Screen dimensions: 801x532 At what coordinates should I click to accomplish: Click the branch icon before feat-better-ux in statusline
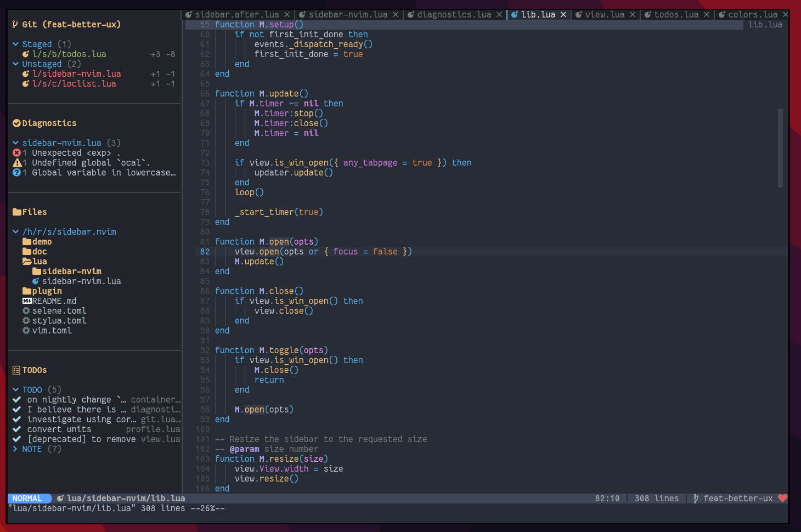696,499
